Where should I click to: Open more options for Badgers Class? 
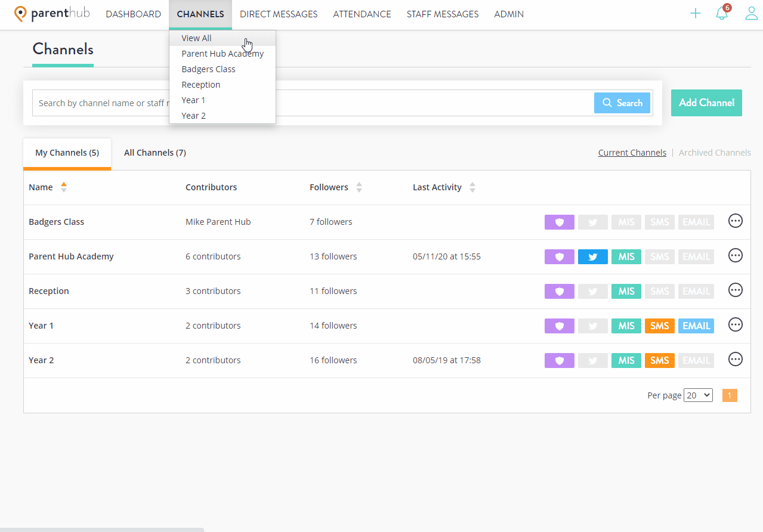tap(736, 221)
